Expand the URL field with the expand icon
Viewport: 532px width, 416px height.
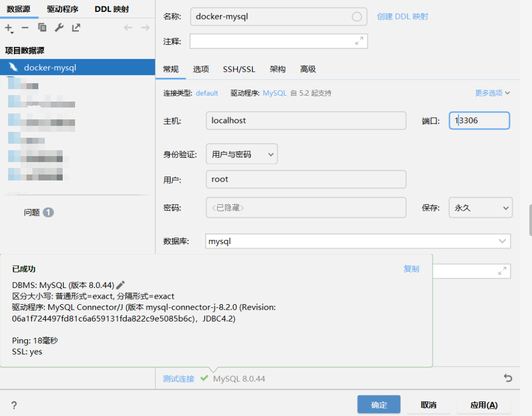point(502,271)
